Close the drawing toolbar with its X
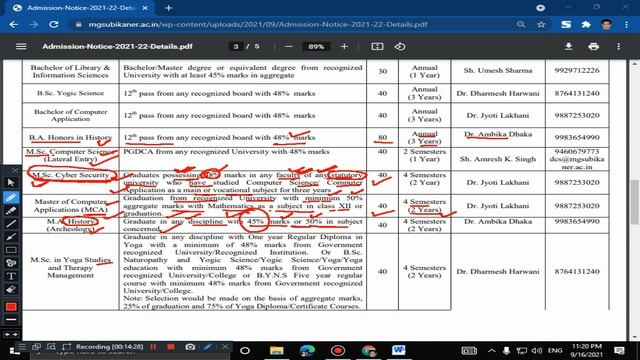This screenshot has height=360, width=640. point(15,170)
